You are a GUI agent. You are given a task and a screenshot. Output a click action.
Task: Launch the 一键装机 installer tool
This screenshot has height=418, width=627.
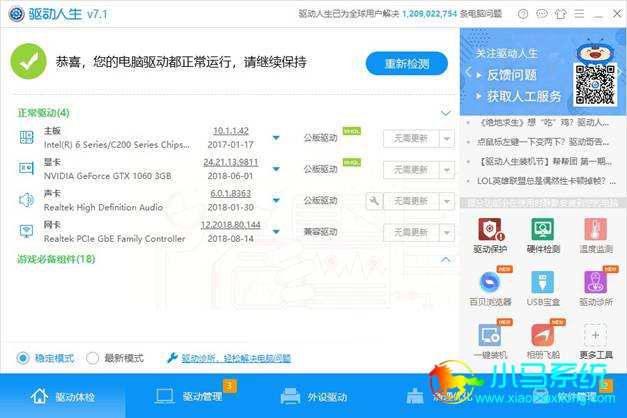pyautogui.click(x=490, y=340)
